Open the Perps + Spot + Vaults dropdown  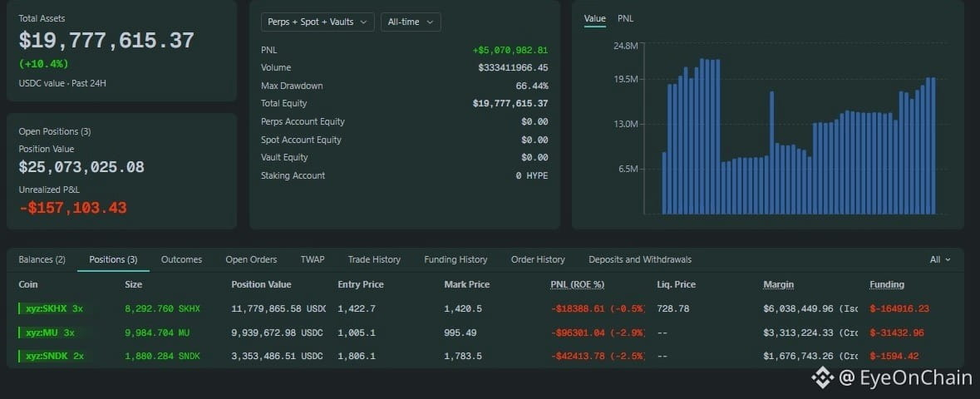[x=318, y=22]
